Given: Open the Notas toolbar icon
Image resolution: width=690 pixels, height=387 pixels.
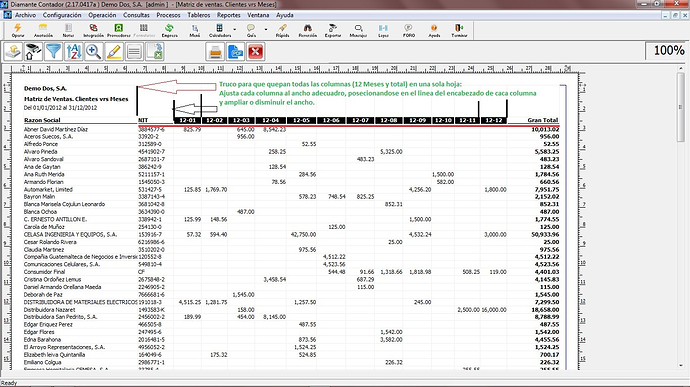Looking at the screenshot, I should pyautogui.click(x=68, y=30).
